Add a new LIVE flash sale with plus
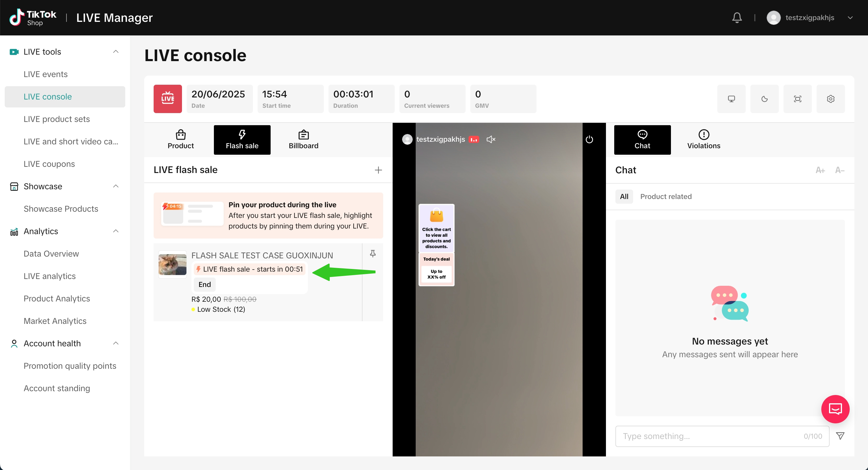The width and height of the screenshot is (868, 470). point(378,170)
